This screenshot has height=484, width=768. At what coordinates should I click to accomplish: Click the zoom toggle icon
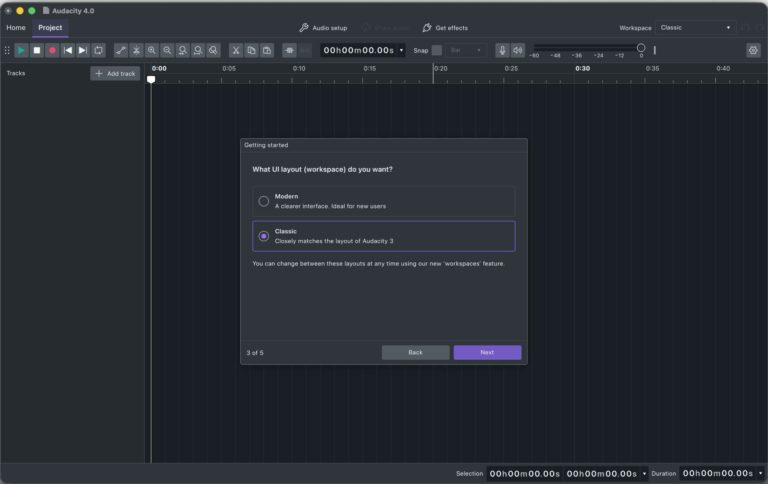click(x=213, y=50)
